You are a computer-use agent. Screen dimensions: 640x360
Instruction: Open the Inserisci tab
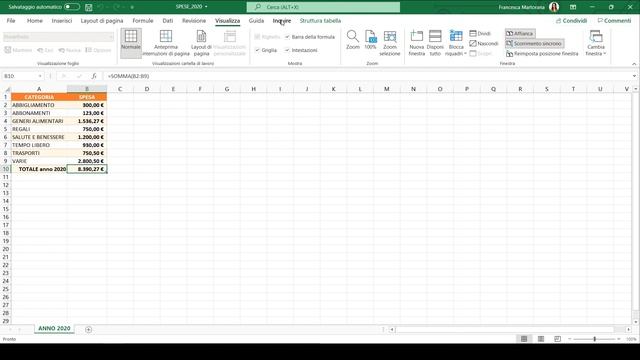point(62,20)
